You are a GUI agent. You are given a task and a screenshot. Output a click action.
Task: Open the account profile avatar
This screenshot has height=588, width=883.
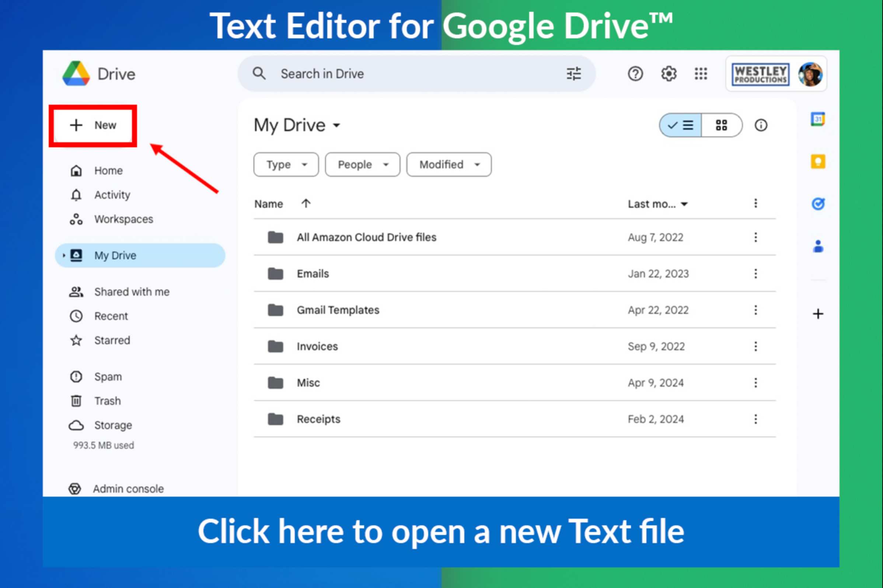(x=810, y=74)
